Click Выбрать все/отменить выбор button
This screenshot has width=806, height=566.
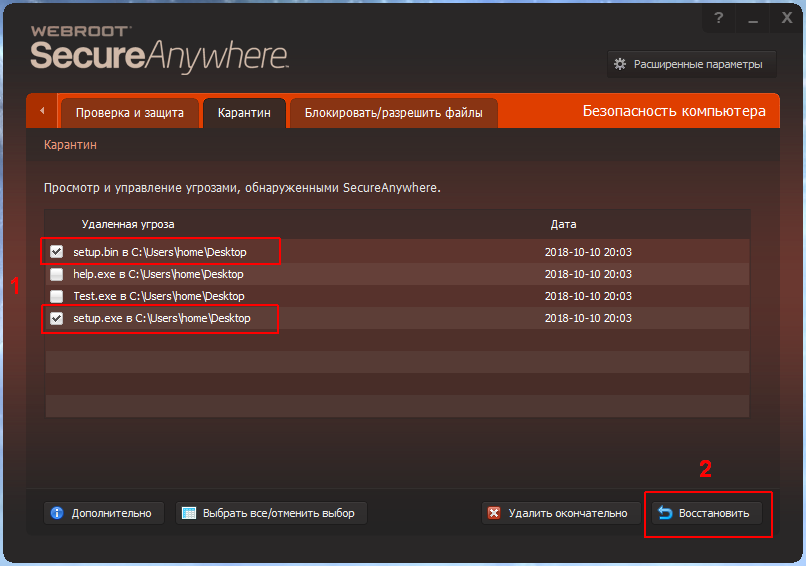[271, 513]
